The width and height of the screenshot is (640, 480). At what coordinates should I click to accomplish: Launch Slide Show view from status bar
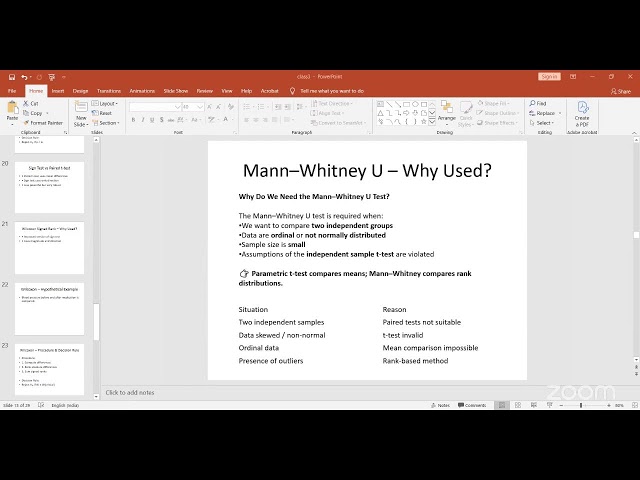tap(550, 405)
